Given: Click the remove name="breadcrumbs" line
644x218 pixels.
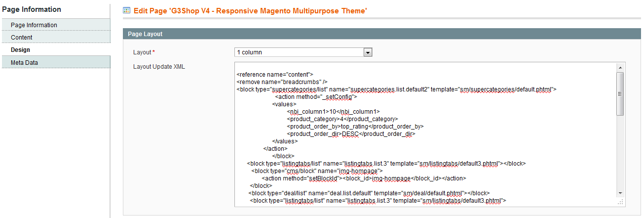Looking at the screenshot, I should [282, 82].
